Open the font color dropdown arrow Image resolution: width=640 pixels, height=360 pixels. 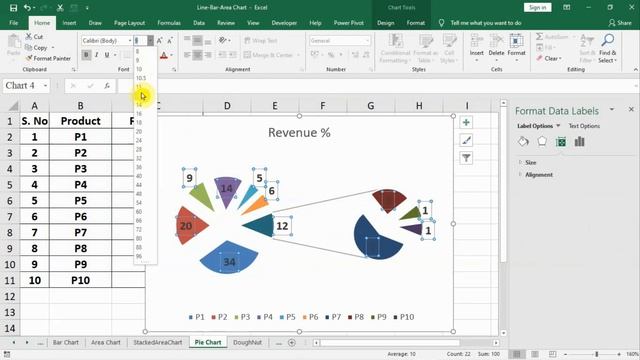tap(172, 55)
